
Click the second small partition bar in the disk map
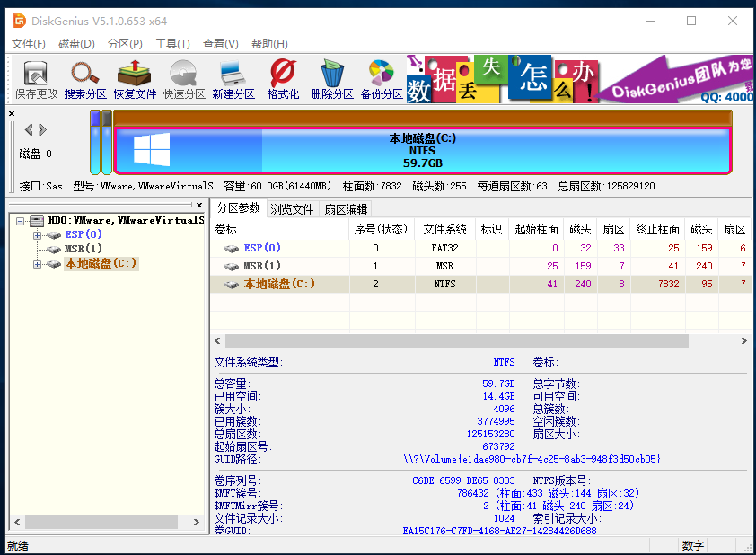pos(107,142)
